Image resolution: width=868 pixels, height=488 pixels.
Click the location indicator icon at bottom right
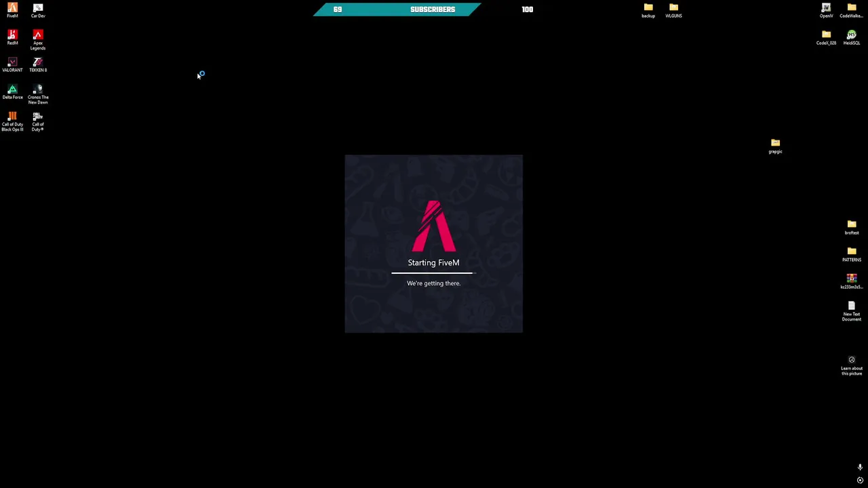coord(860,481)
